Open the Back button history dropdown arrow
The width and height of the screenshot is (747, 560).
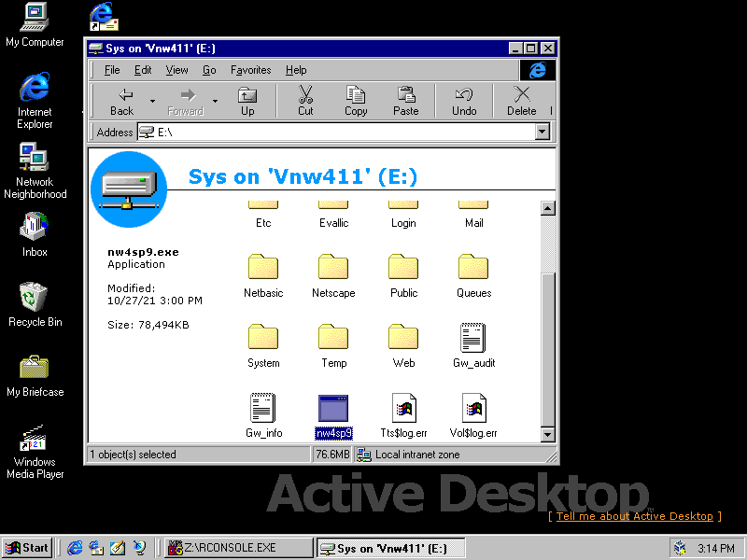click(x=152, y=101)
